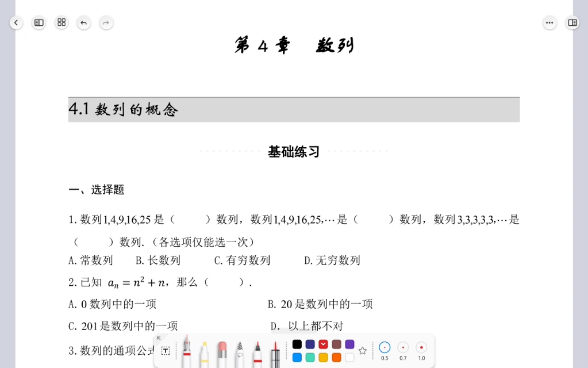Screen dimensions: 588x368
Task: Select the 1.0 stroke thickness
Action: point(421,347)
